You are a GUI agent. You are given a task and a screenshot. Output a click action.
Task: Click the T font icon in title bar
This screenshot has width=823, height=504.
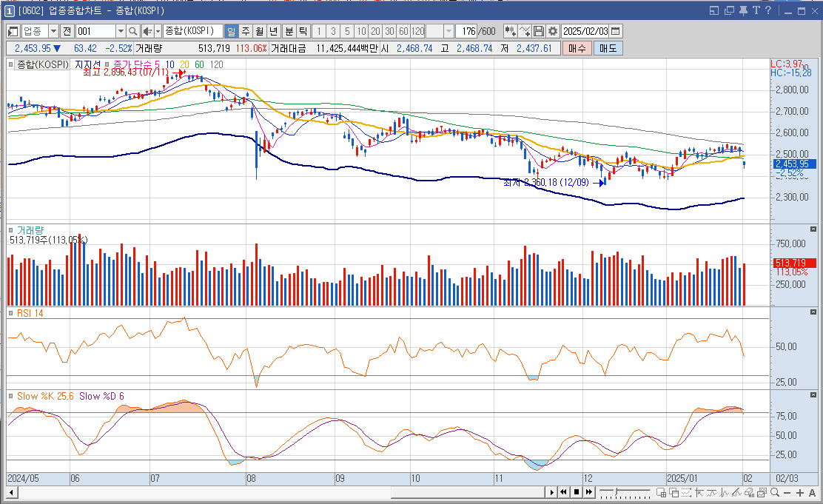[x=756, y=10]
